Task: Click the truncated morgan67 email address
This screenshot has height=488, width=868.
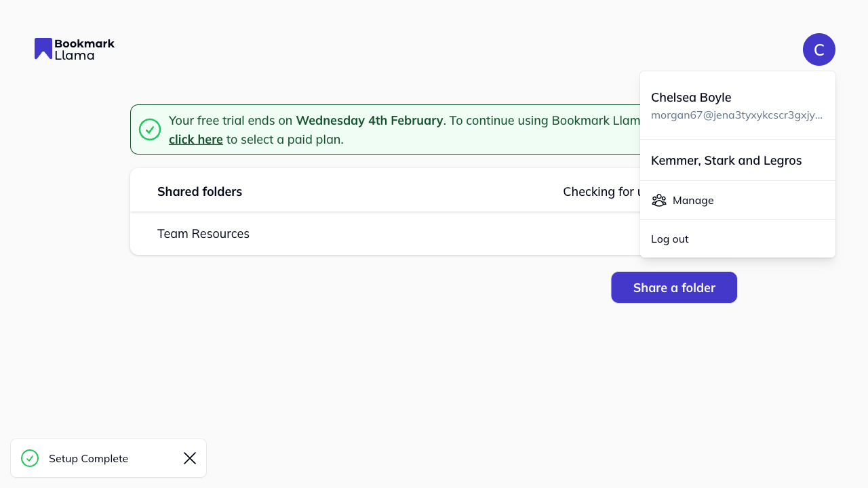Action: point(736,115)
